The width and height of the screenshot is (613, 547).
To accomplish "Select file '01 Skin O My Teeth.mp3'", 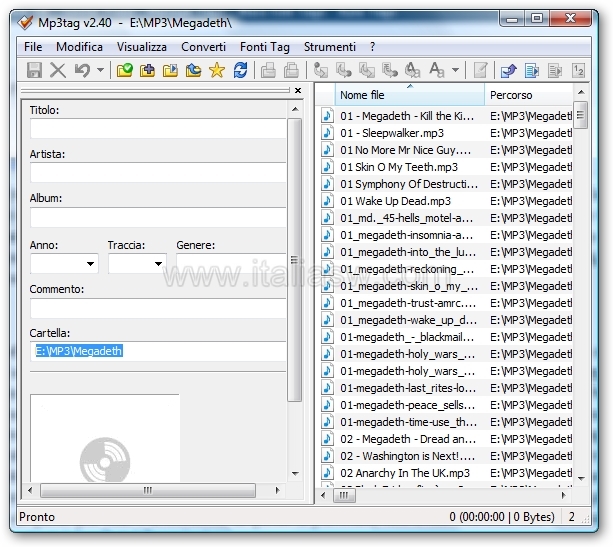I will click(x=399, y=167).
